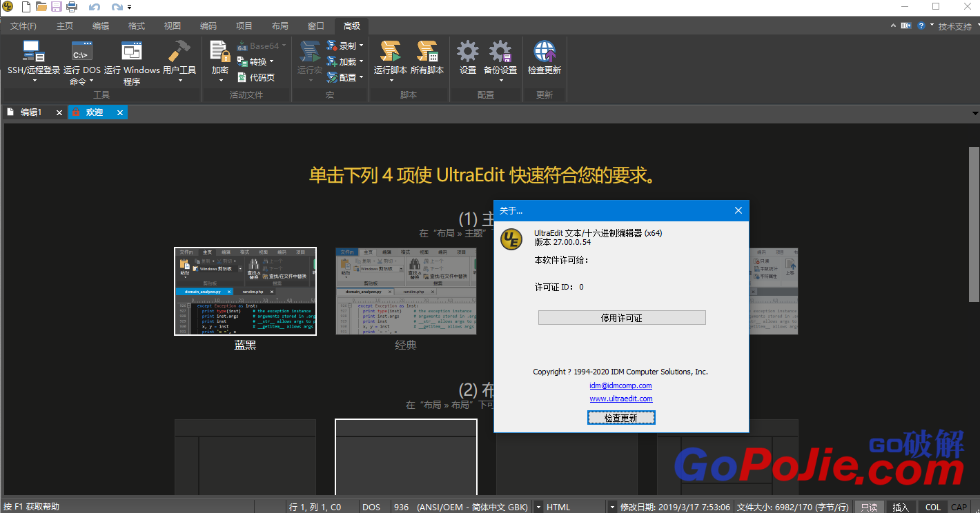Image resolution: width=980 pixels, height=513 pixels.
Task: Open encoding dropdown in status bar
Action: (538, 507)
